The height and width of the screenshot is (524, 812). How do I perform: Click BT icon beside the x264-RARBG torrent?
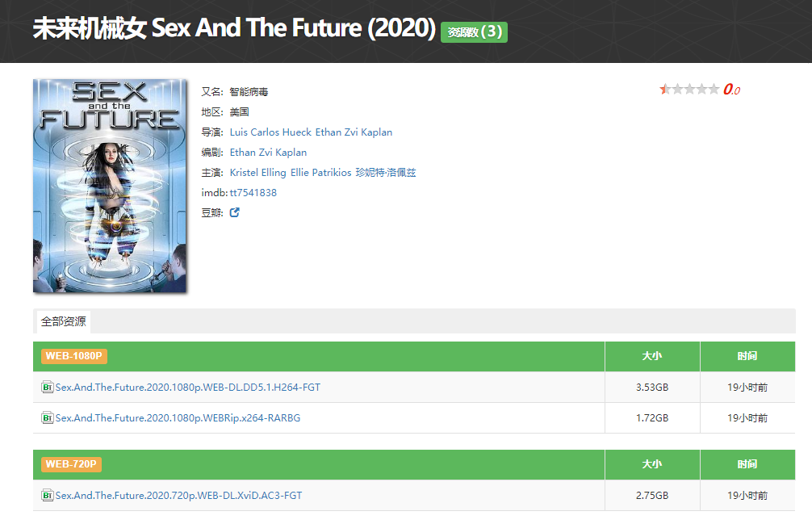tap(47, 418)
